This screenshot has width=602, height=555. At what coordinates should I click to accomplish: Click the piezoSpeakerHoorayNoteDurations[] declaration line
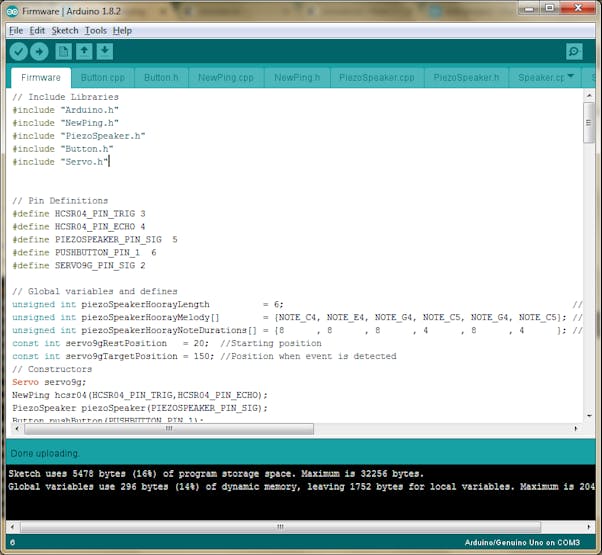(289, 330)
